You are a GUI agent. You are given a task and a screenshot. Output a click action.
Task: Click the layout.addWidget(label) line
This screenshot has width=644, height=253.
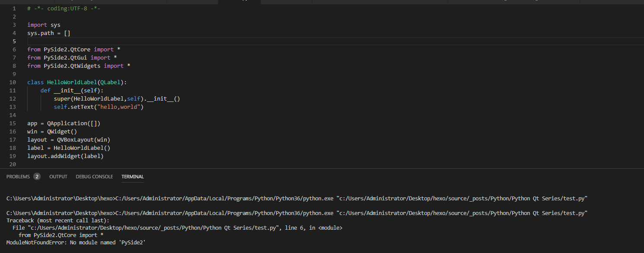tap(65, 156)
